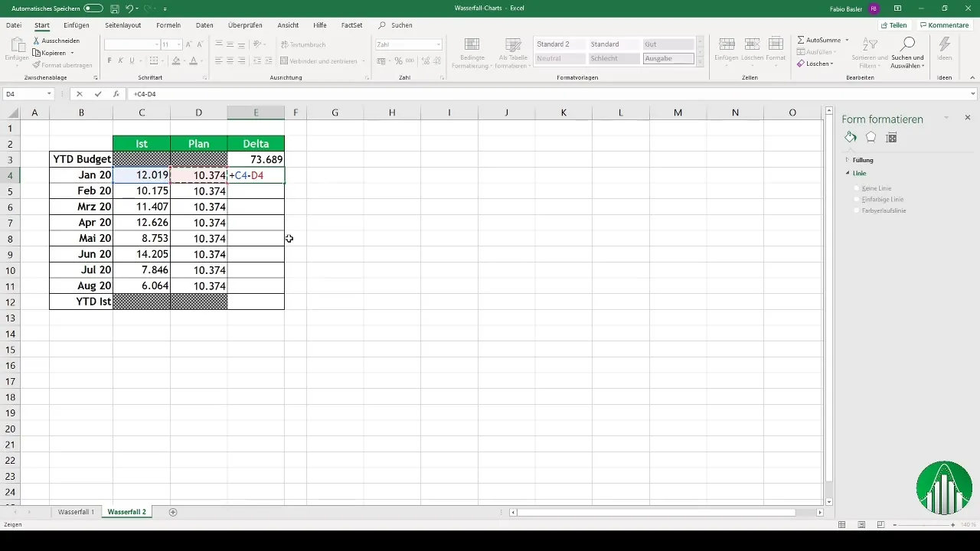Open the Zahl number format dropdown
The width and height of the screenshot is (980, 551).
[x=438, y=44]
